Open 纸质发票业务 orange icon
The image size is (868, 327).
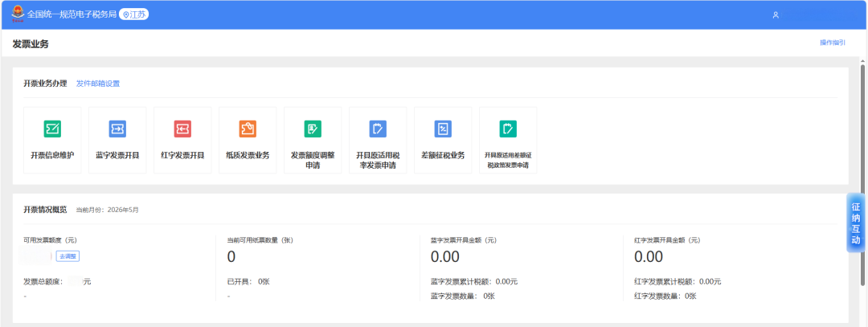coord(248,129)
